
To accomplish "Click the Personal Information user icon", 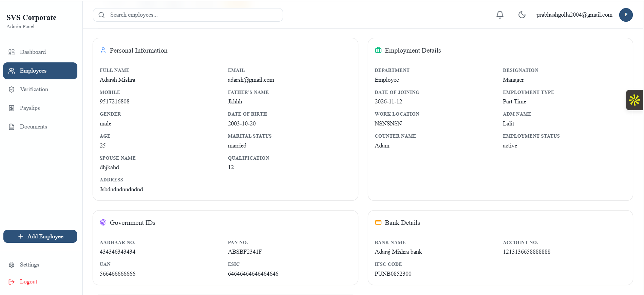I will (x=103, y=50).
